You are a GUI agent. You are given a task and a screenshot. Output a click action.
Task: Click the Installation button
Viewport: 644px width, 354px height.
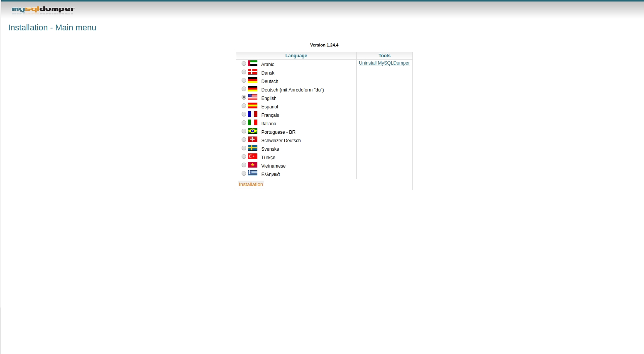(251, 184)
